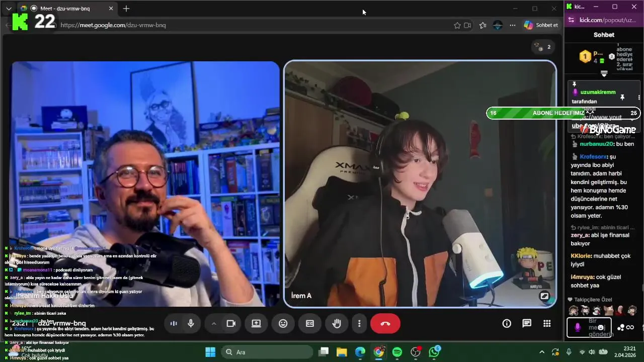Image resolution: width=644 pixels, height=362 pixels.
Task: Open browser settings three-dot menu
Action: tap(512, 25)
